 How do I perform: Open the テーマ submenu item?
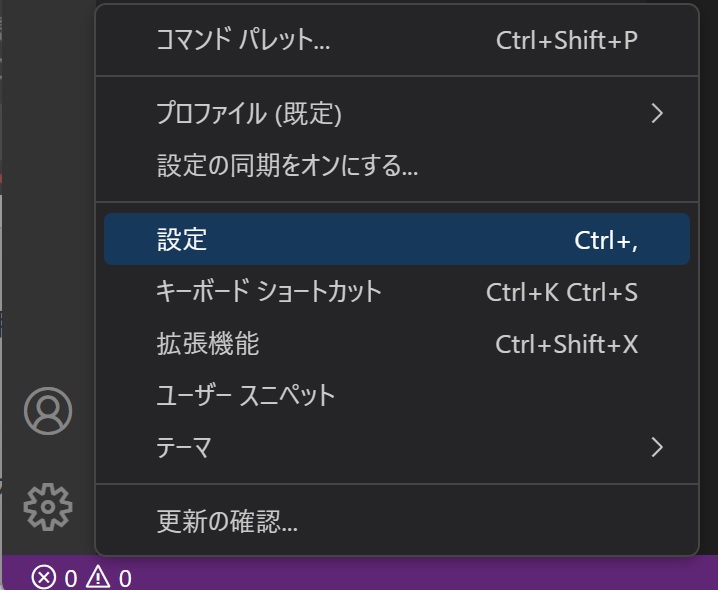click(397, 447)
